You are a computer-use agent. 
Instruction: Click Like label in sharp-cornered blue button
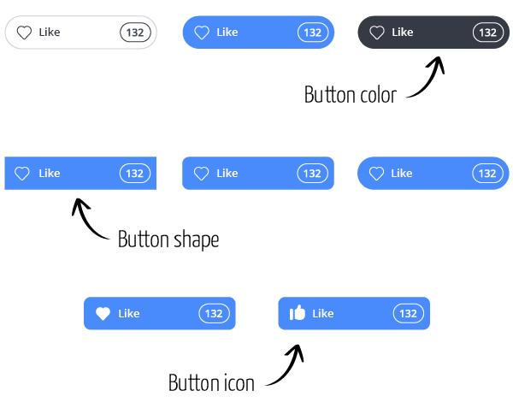coord(50,173)
